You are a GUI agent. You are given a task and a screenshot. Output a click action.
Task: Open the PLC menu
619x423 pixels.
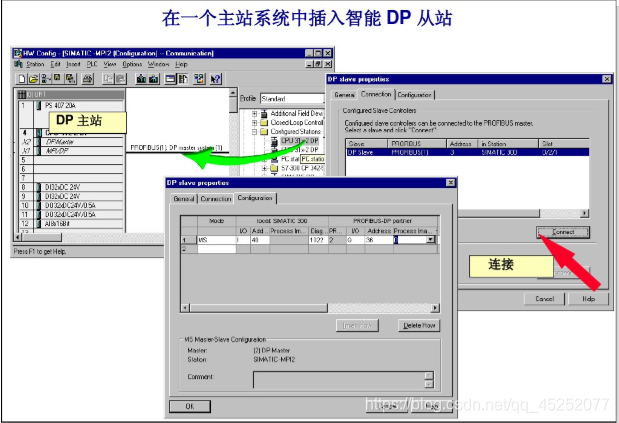click(92, 64)
